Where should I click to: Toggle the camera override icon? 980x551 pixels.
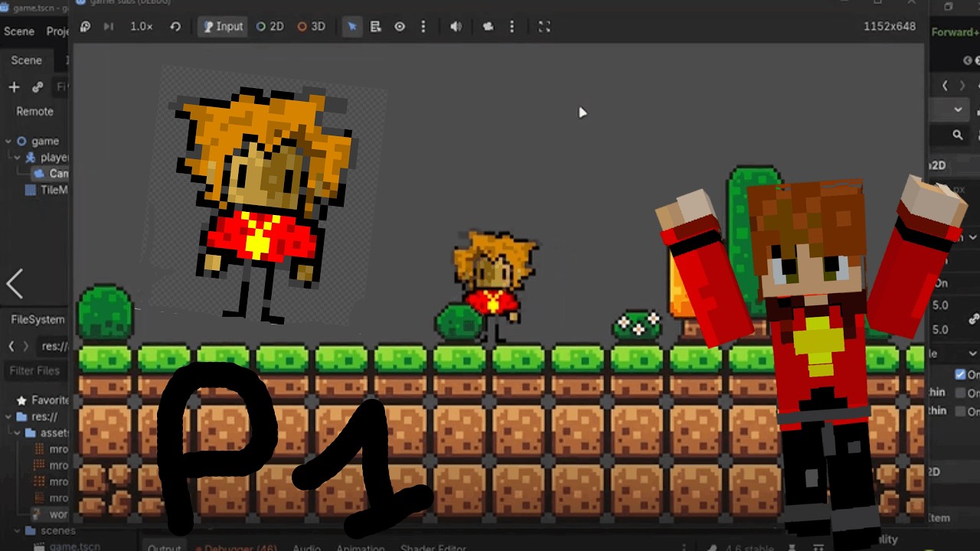[488, 27]
